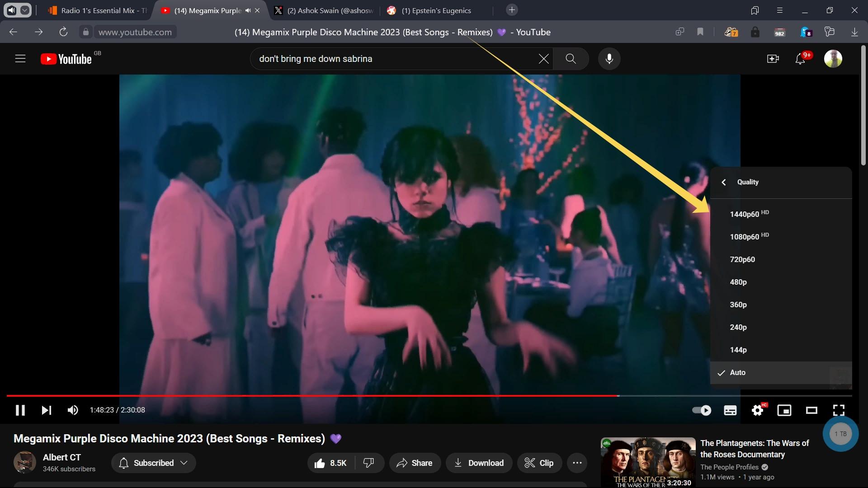Choose 480p quality
This screenshot has width=868, height=488.
click(x=781, y=282)
